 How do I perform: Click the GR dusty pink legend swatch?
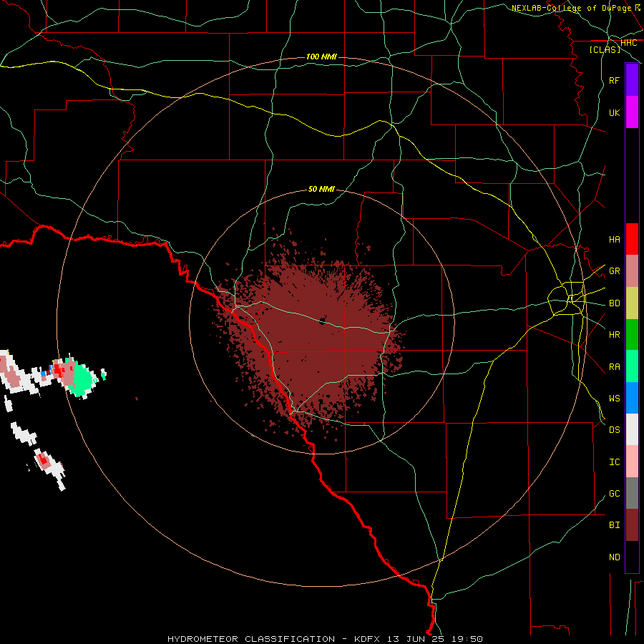[x=632, y=271]
